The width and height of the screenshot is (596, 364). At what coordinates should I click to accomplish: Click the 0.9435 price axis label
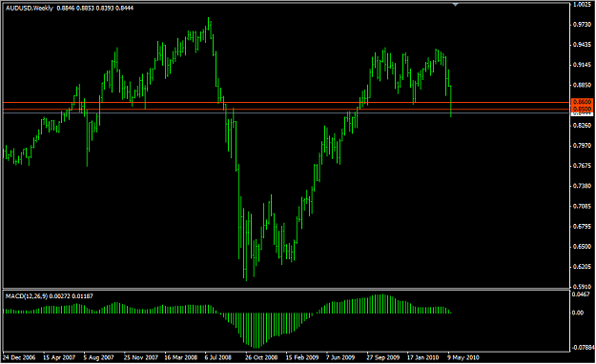click(x=582, y=45)
